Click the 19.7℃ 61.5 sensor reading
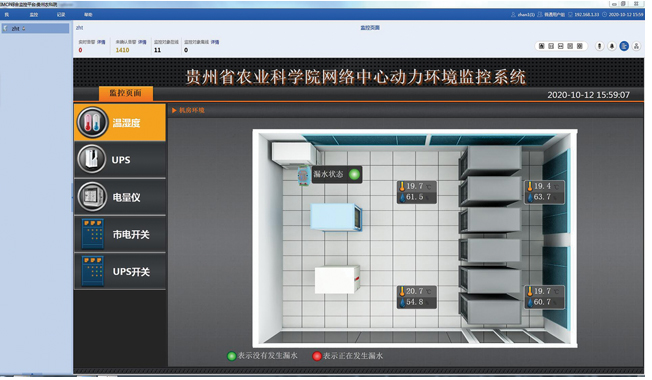The image size is (652, 380). (x=417, y=192)
